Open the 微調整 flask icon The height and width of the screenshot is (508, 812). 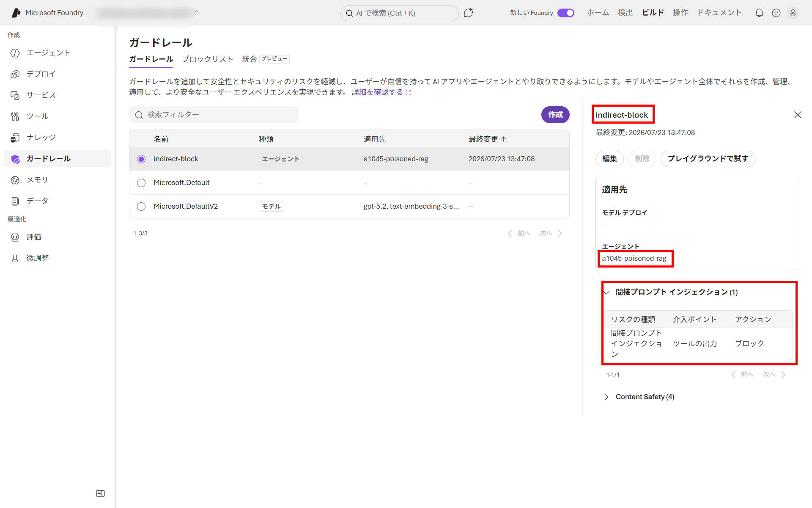[15, 258]
